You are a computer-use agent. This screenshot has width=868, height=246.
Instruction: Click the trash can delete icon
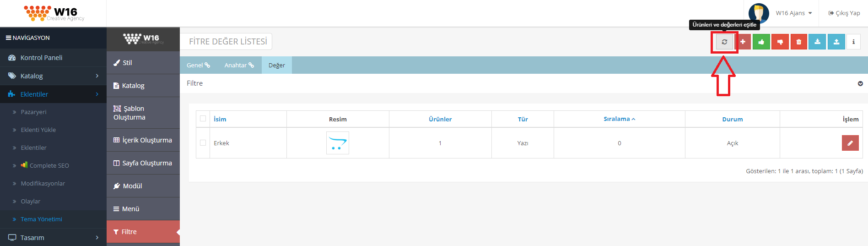coord(798,42)
